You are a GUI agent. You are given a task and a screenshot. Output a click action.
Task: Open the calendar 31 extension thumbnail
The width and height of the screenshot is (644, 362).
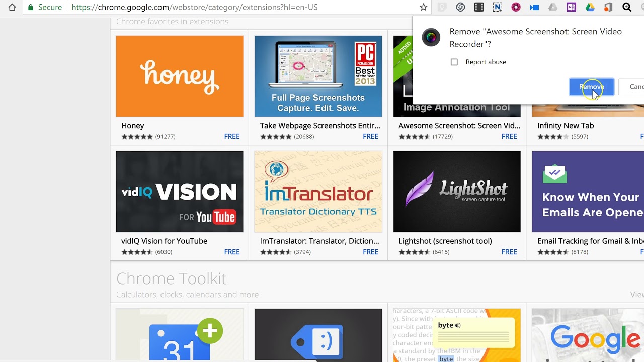coord(180,335)
